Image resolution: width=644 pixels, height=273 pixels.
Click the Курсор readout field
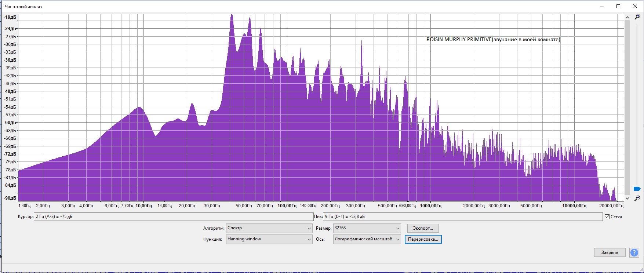(173, 217)
